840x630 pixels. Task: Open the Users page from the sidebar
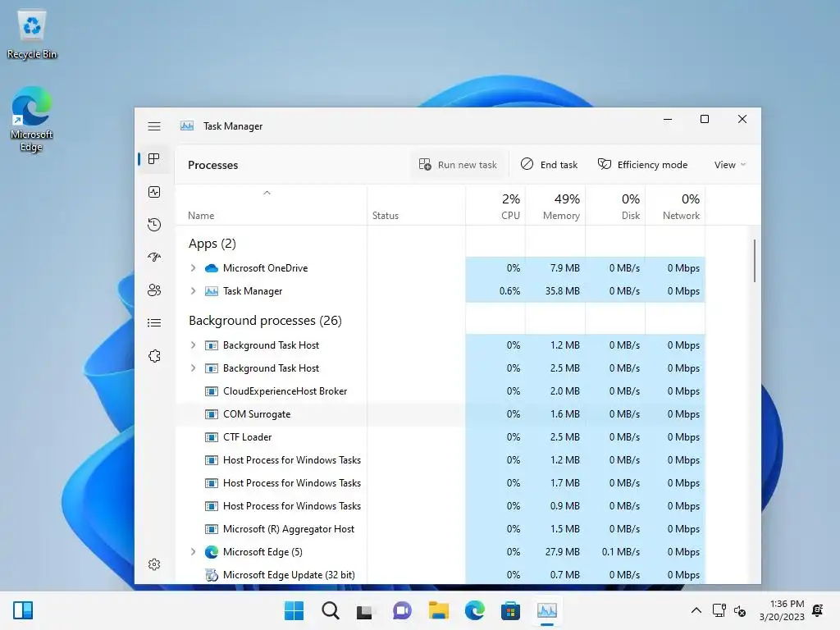click(x=154, y=290)
